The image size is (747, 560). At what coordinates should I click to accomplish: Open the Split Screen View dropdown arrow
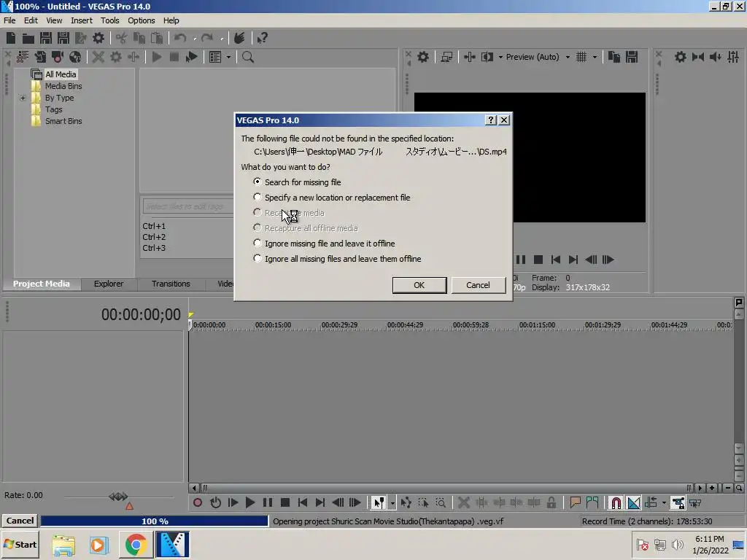coord(500,57)
